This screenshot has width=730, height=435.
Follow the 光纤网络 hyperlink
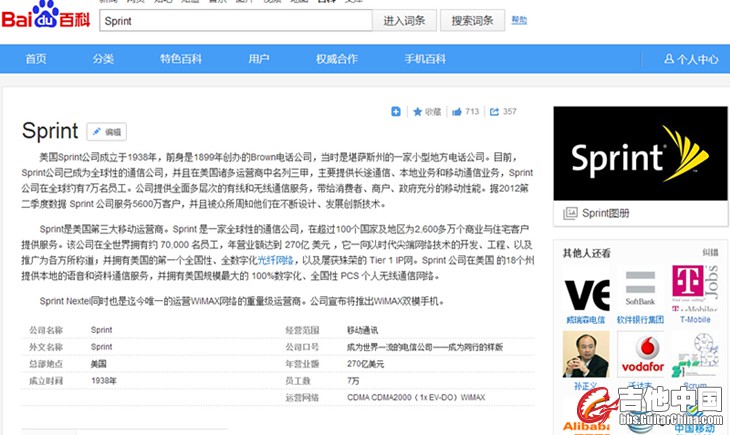point(276,260)
